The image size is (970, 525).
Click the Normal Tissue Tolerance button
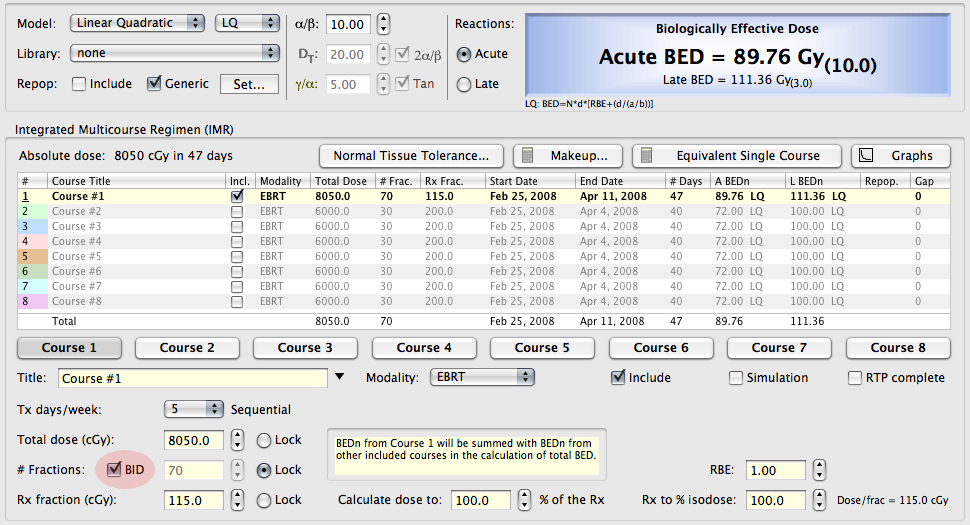pos(411,156)
